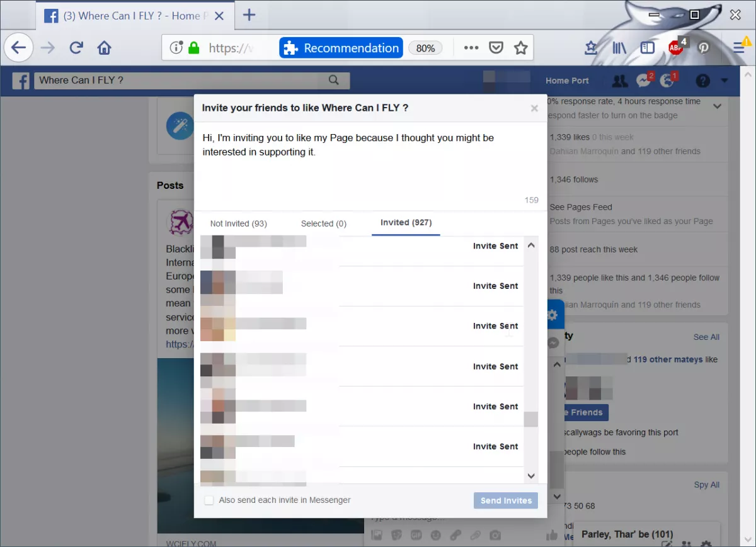This screenshot has height=547, width=756.
Task: Open the See Pages Feed link
Action: tap(581, 207)
